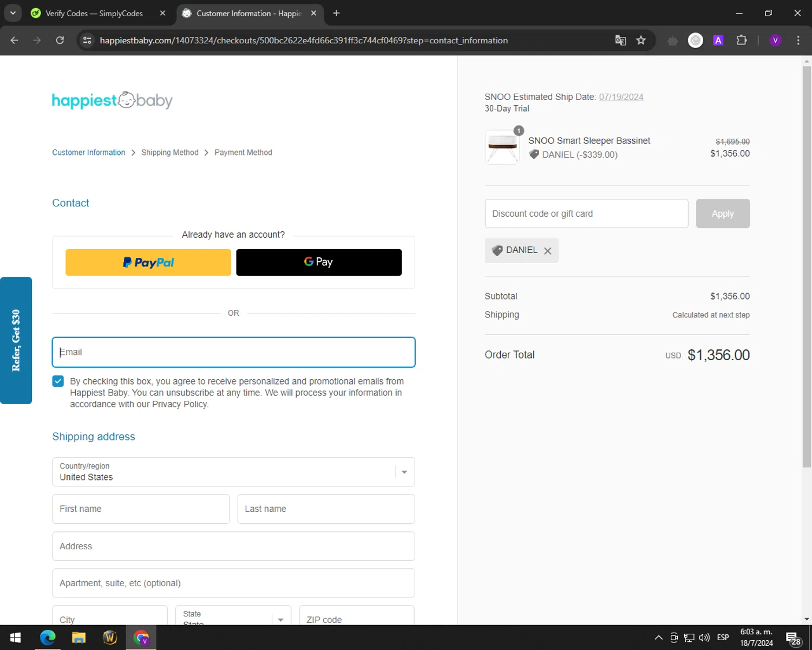Open the State dropdown
This screenshot has width=812, height=650.
coord(233,616)
